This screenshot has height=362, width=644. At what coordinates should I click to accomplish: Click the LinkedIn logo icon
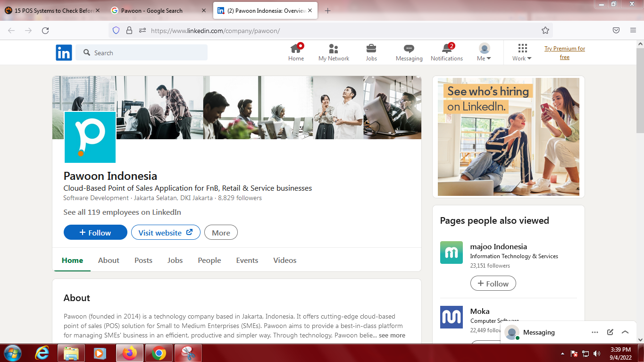tap(64, 52)
